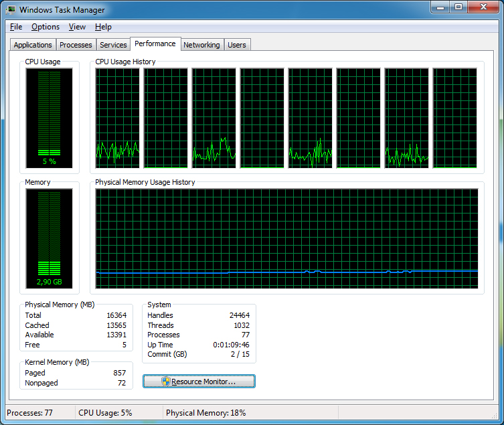Image resolution: width=504 pixels, height=425 pixels.
Task: Click the Task Manager title bar icon
Action: pyautogui.click(x=11, y=9)
